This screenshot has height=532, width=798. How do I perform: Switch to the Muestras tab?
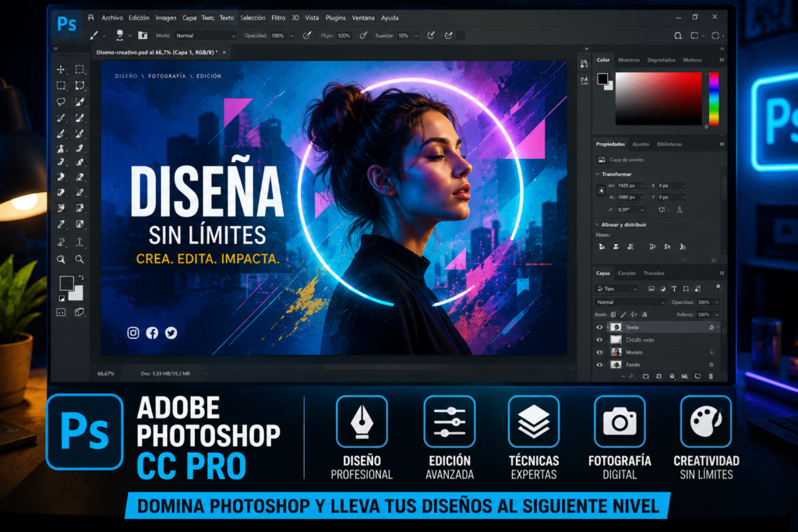tap(629, 60)
